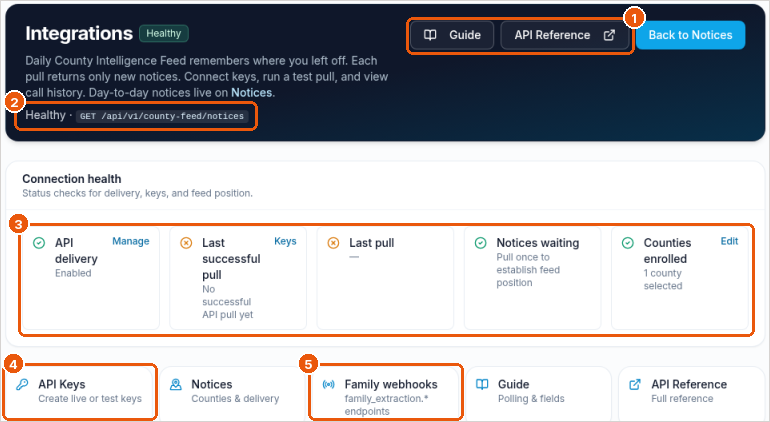Click the Notices waiting card title

[538, 243]
